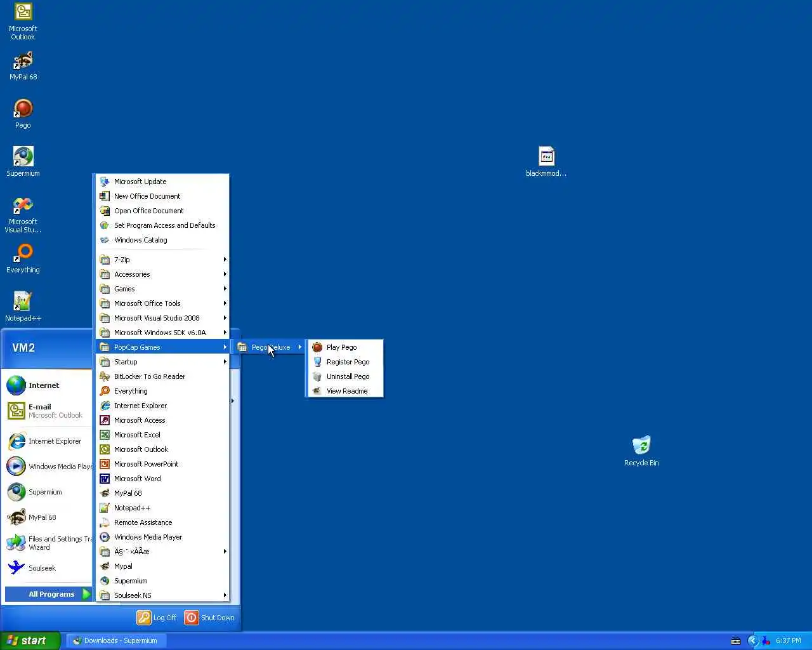
Task: Open the Microsoft Outlook desktop icon
Action: point(23,22)
